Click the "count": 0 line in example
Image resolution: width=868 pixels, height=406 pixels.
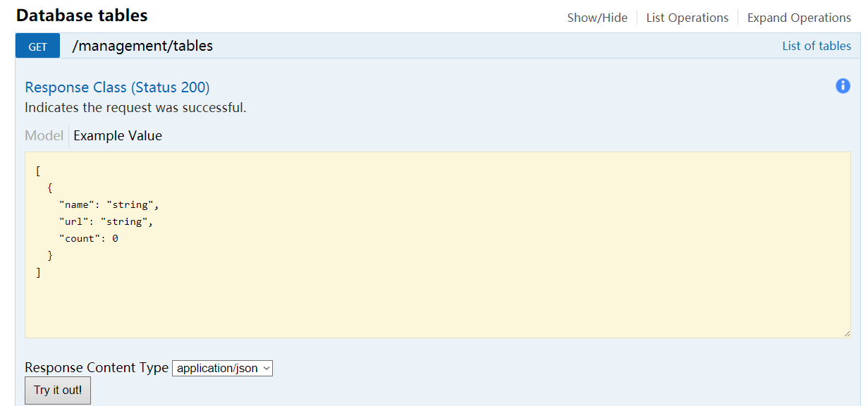point(88,238)
